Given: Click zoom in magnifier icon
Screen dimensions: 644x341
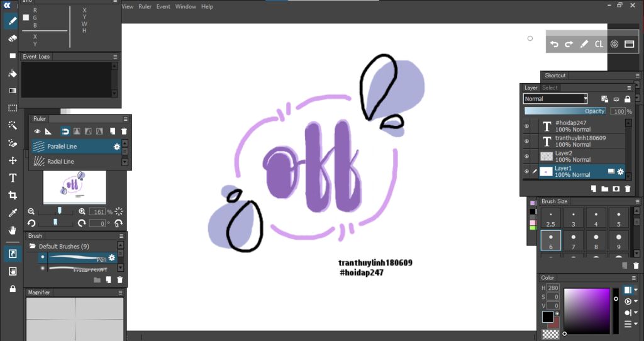Looking at the screenshot, I should 82,211.
